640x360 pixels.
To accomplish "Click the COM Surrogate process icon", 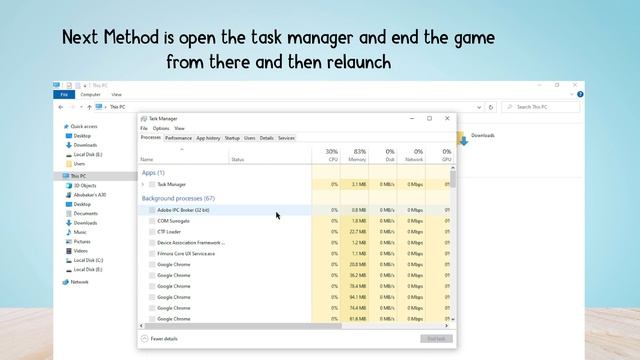I will click(x=152, y=221).
